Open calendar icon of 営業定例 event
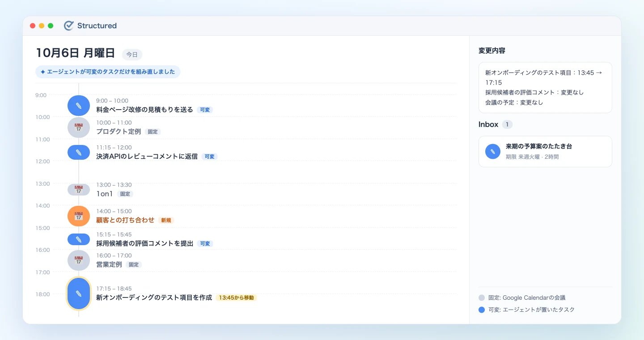644x340 pixels. pyautogui.click(x=79, y=260)
